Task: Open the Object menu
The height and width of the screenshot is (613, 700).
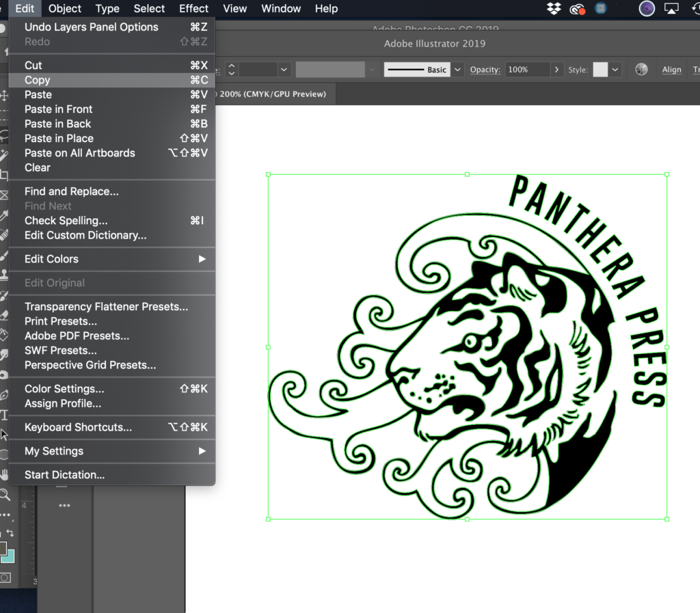Action: click(x=65, y=8)
